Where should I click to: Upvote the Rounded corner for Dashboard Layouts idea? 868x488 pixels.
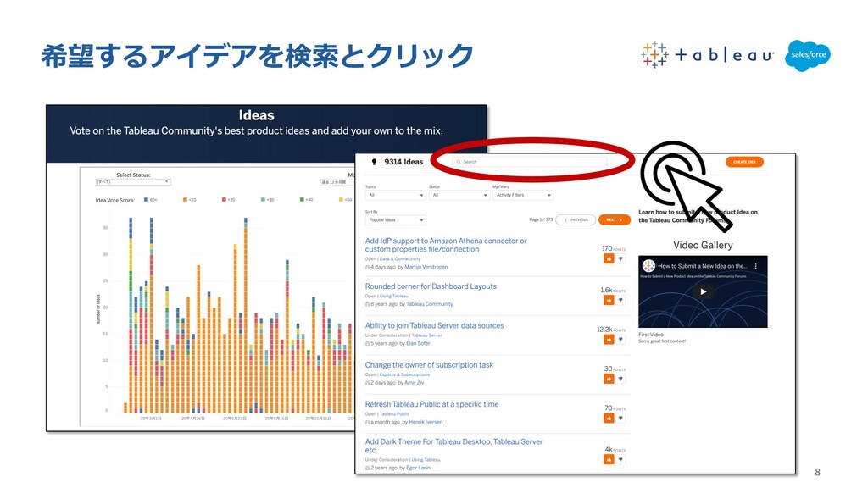coord(609,300)
